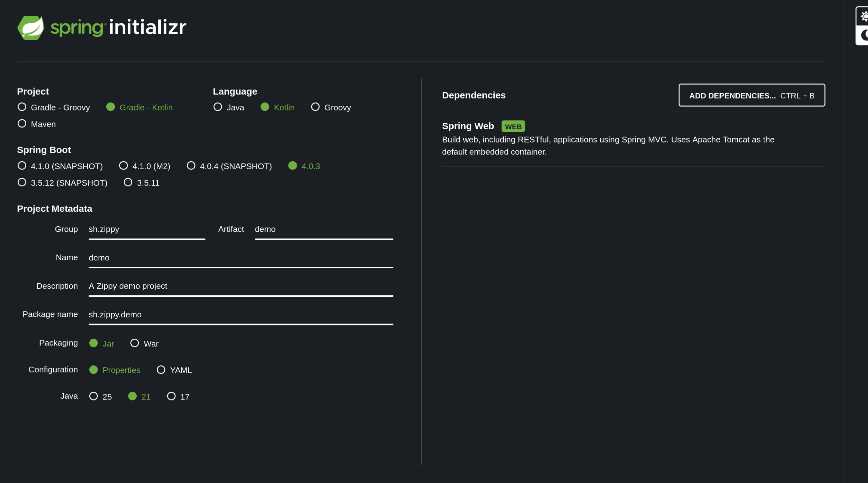Select Java as the language
Image resolution: width=868 pixels, height=483 pixels.
tap(218, 107)
